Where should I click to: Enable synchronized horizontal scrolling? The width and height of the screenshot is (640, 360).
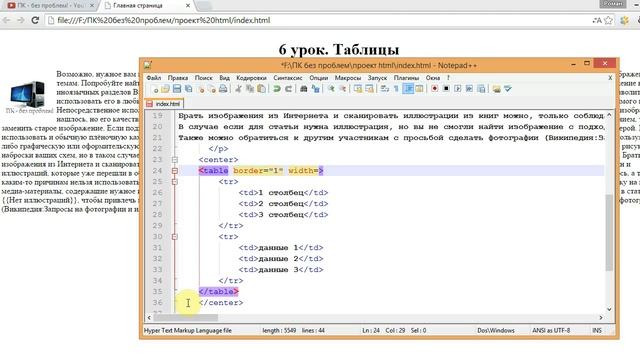369,89
